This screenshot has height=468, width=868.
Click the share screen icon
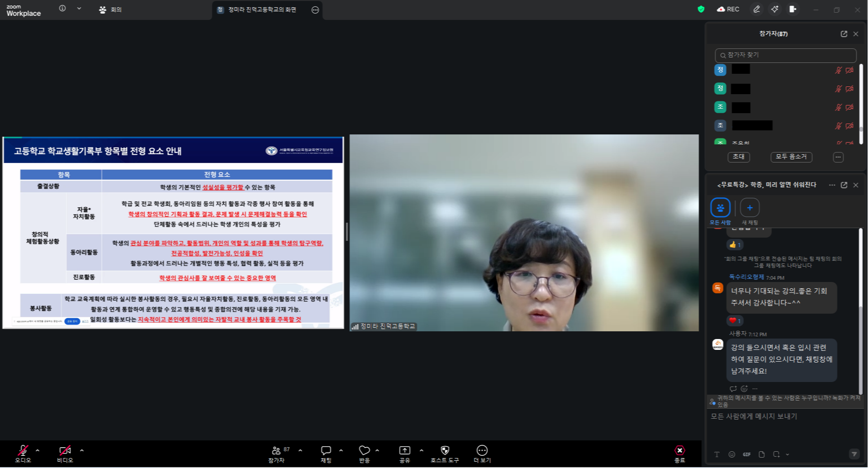point(404,450)
